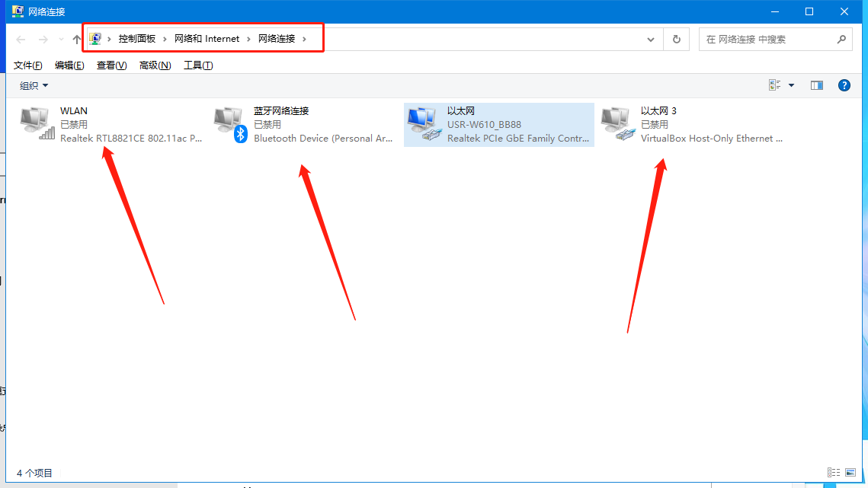Switch to large icons view in status bar
Viewport: 868px width, 488px height.
pyautogui.click(x=850, y=473)
